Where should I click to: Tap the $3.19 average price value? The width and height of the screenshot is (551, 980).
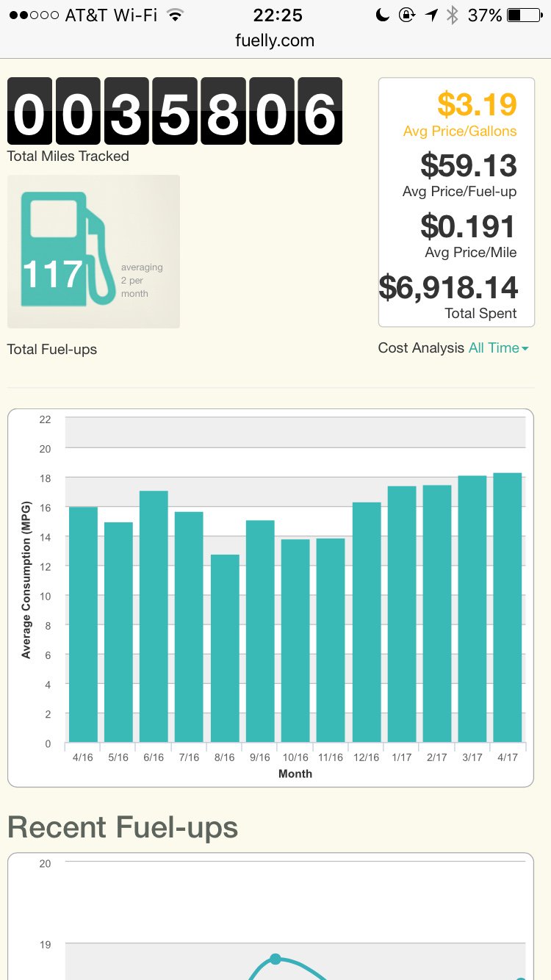point(477,105)
